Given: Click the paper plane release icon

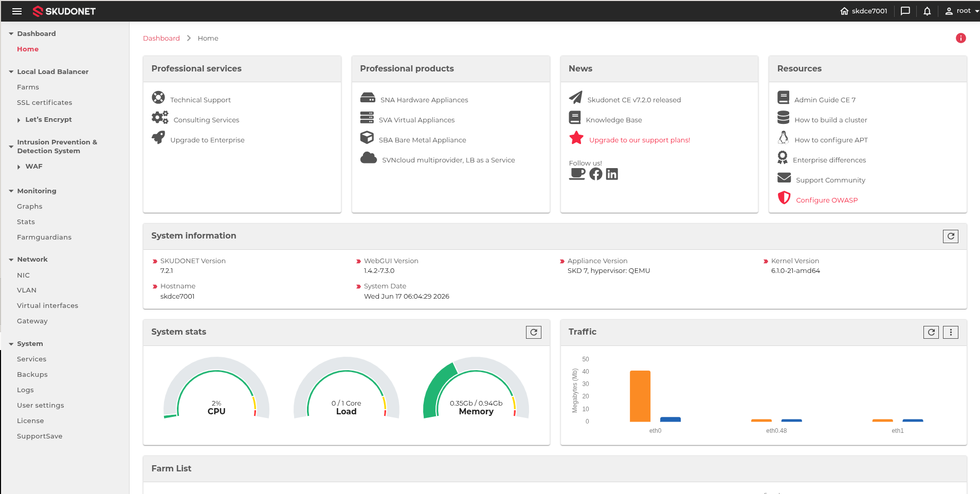Looking at the screenshot, I should 576,97.
